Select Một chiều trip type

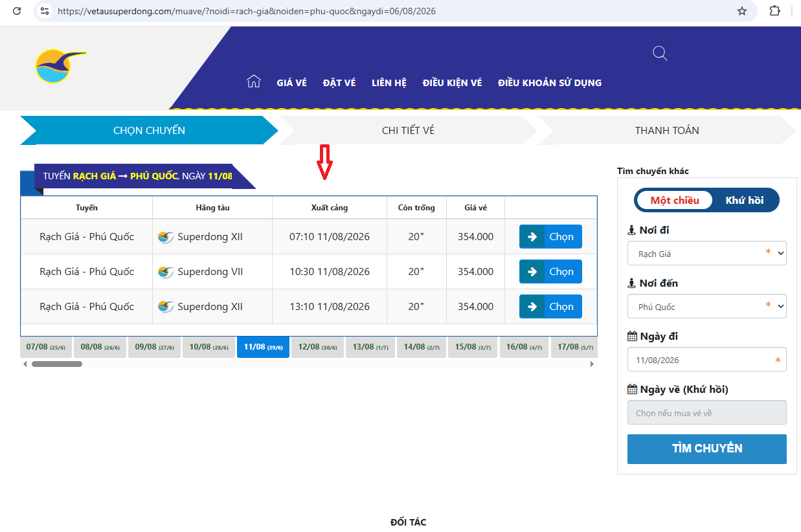[x=675, y=200]
